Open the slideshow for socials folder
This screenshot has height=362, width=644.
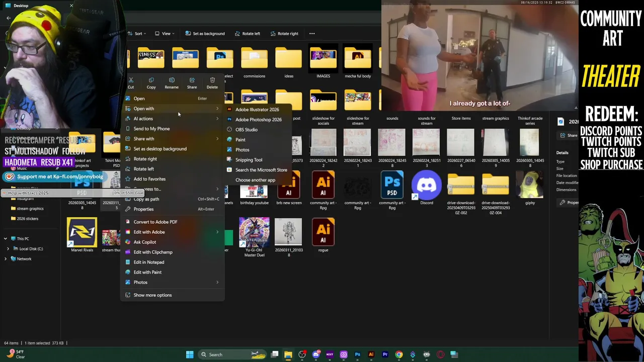tap(323, 108)
